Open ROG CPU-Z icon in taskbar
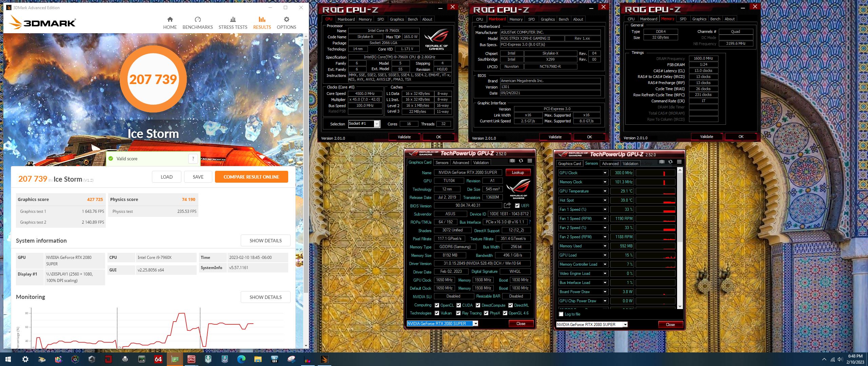The height and width of the screenshot is (366, 868). tap(191, 359)
